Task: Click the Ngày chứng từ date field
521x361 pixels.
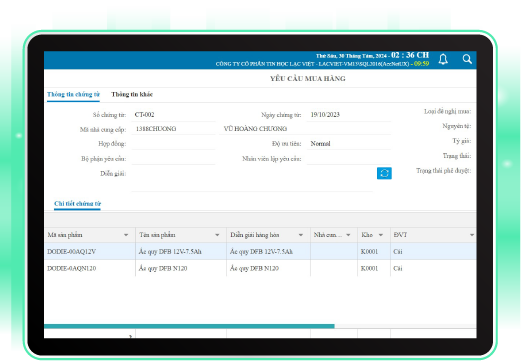Action: tap(349, 115)
